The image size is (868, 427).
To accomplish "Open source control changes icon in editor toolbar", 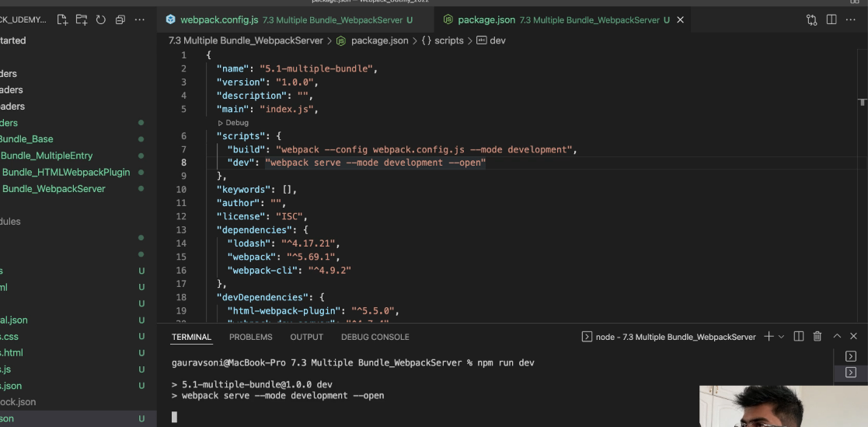I will click(x=811, y=20).
